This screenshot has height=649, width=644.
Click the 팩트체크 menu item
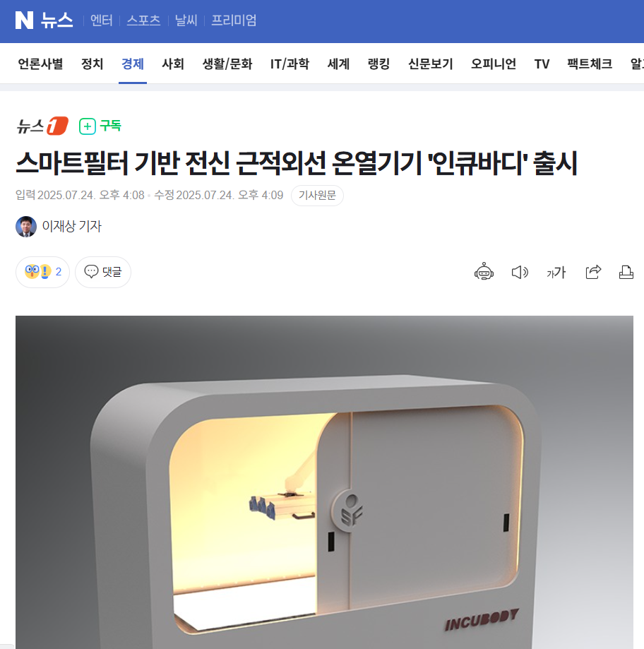(x=590, y=64)
